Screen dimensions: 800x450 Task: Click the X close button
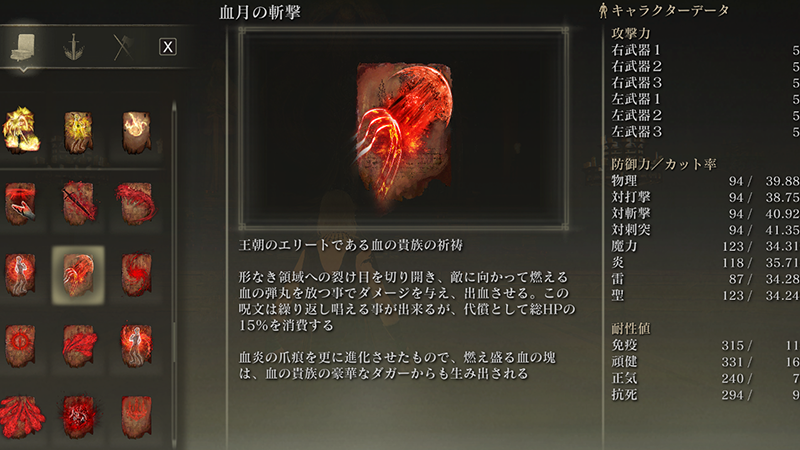tap(168, 47)
